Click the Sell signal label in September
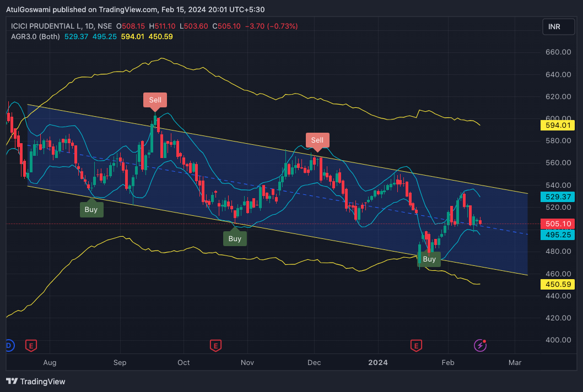This screenshot has width=583, height=392. pyautogui.click(x=155, y=100)
